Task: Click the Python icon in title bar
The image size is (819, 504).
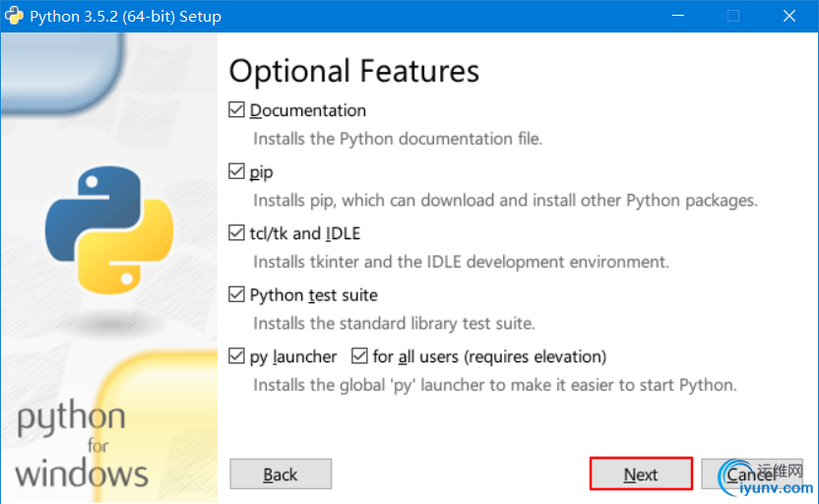Action: click(14, 16)
